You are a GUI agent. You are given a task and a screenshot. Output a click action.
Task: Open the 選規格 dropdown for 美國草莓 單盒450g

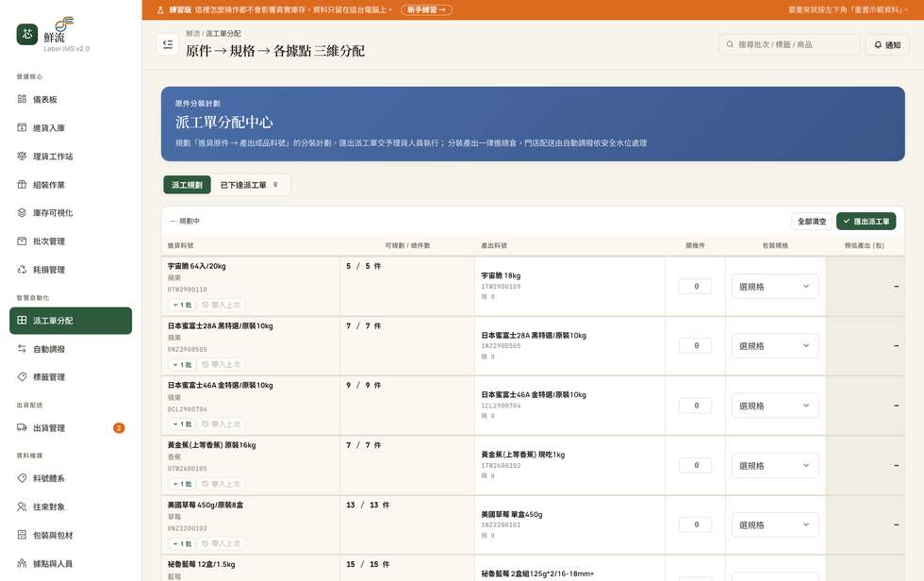coord(775,525)
